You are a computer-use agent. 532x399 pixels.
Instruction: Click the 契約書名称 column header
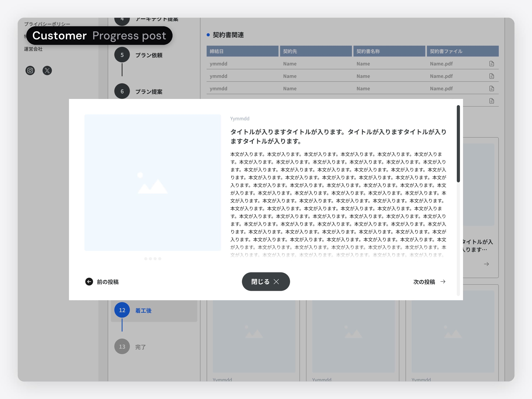[x=389, y=51]
